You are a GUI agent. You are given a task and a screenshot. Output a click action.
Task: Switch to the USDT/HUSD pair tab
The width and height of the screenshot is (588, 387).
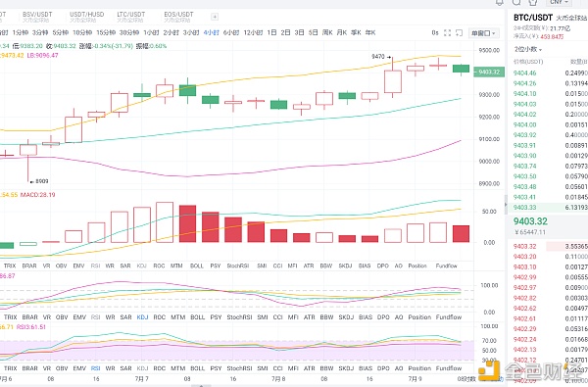pyautogui.click(x=86, y=17)
